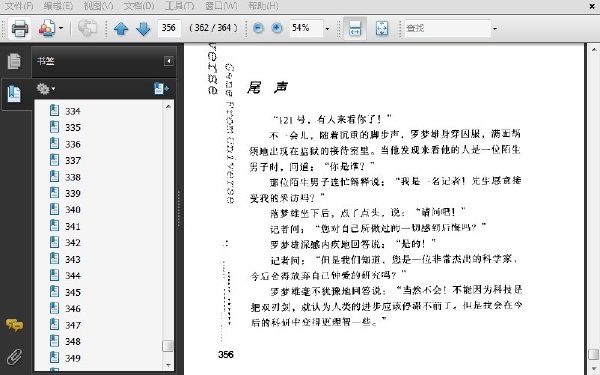Click the page number field showing 356

pos(169,28)
